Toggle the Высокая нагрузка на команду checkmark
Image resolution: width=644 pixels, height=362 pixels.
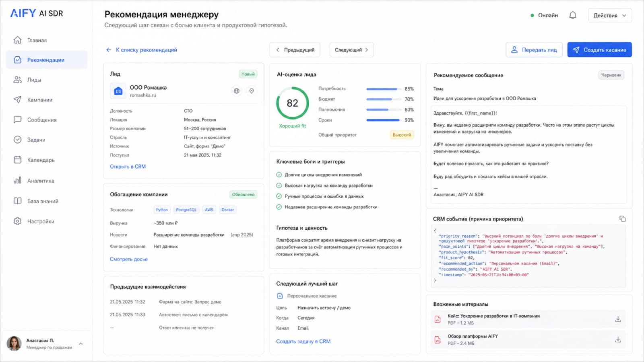tap(279, 185)
